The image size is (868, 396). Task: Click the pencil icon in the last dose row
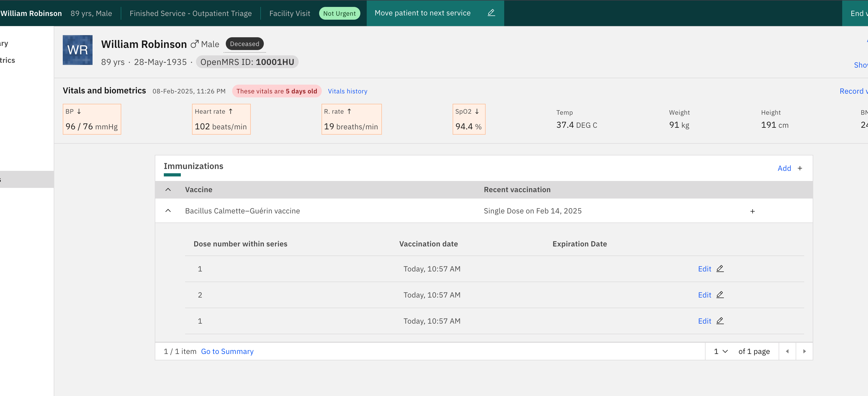720,320
